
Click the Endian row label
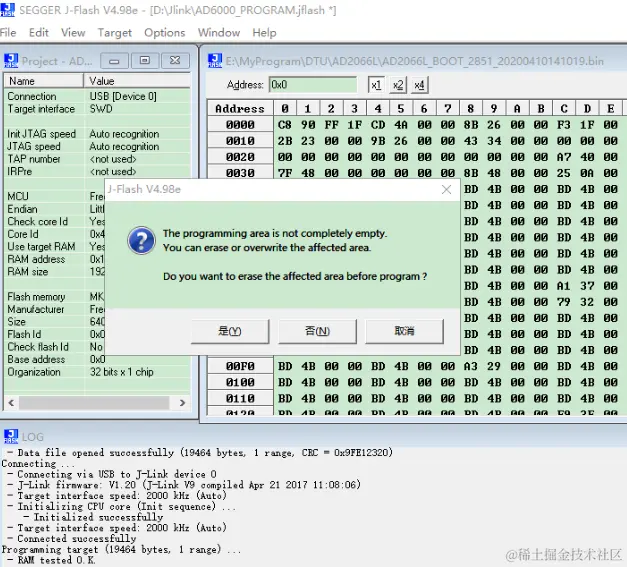click(22, 209)
